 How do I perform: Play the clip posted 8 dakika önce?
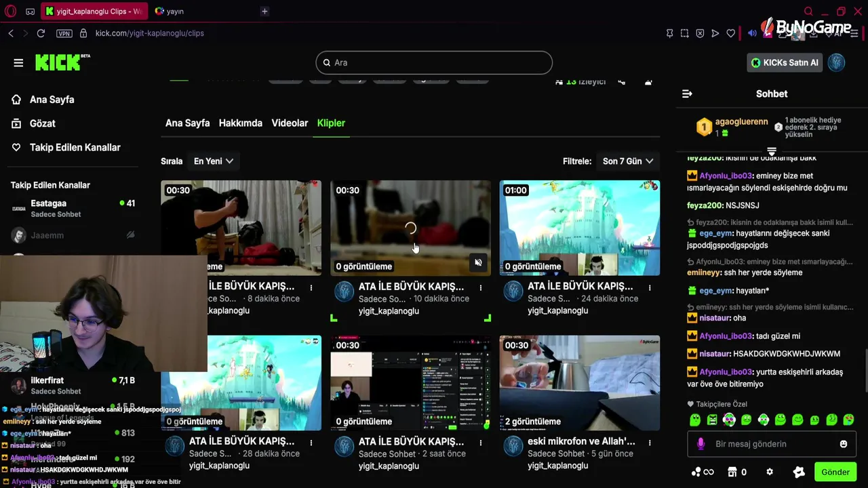point(241,228)
